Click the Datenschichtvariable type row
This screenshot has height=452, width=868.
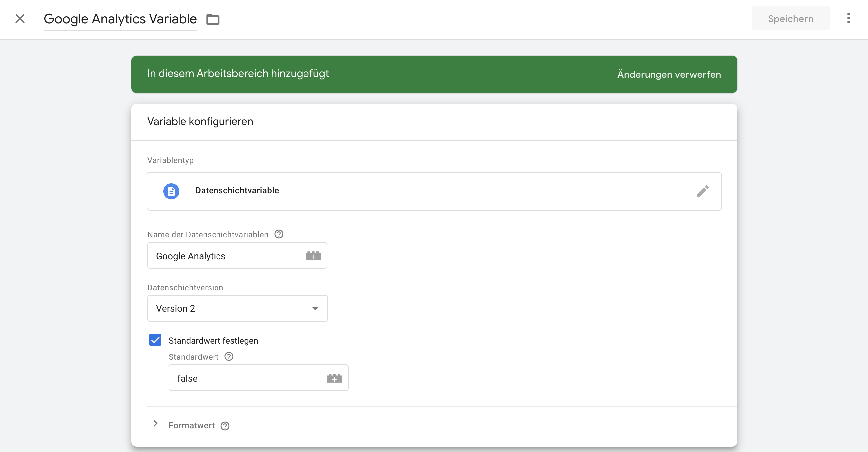[434, 191]
